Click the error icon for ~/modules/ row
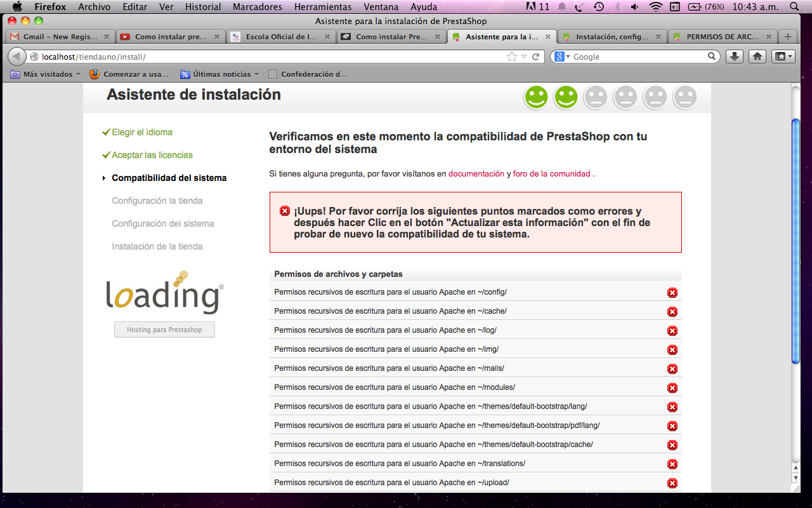Image resolution: width=812 pixels, height=508 pixels. (x=672, y=388)
